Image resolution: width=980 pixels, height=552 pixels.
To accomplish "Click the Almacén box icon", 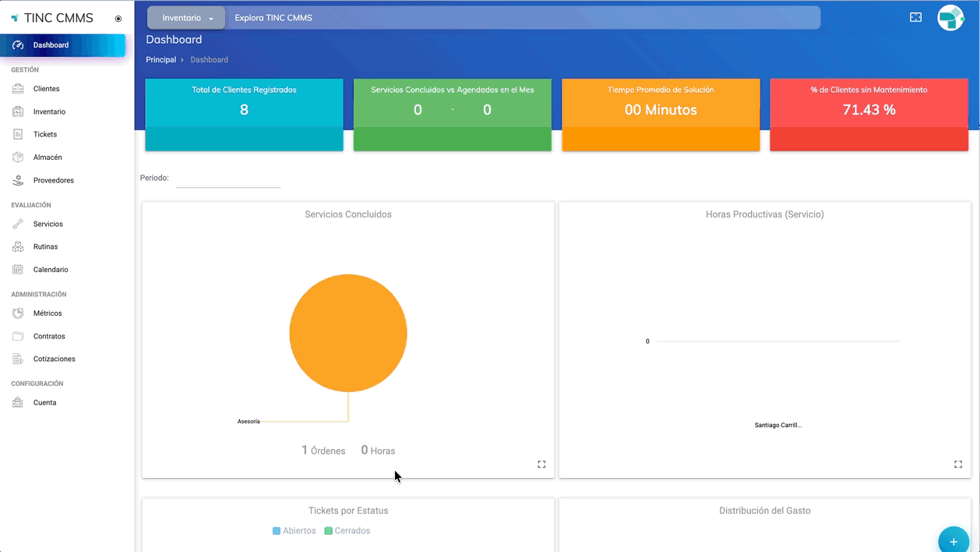I will (x=18, y=157).
